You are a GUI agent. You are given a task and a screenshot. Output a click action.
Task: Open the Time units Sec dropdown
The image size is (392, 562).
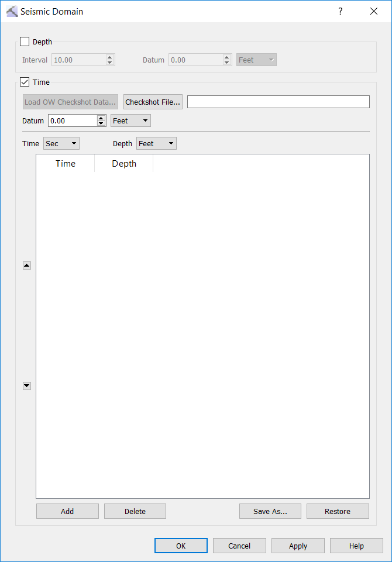tap(61, 143)
